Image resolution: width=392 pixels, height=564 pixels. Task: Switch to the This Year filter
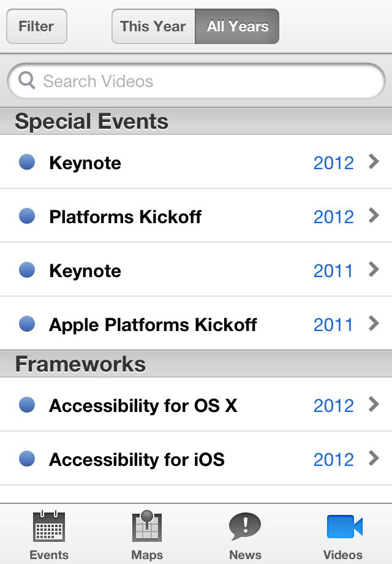153,26
